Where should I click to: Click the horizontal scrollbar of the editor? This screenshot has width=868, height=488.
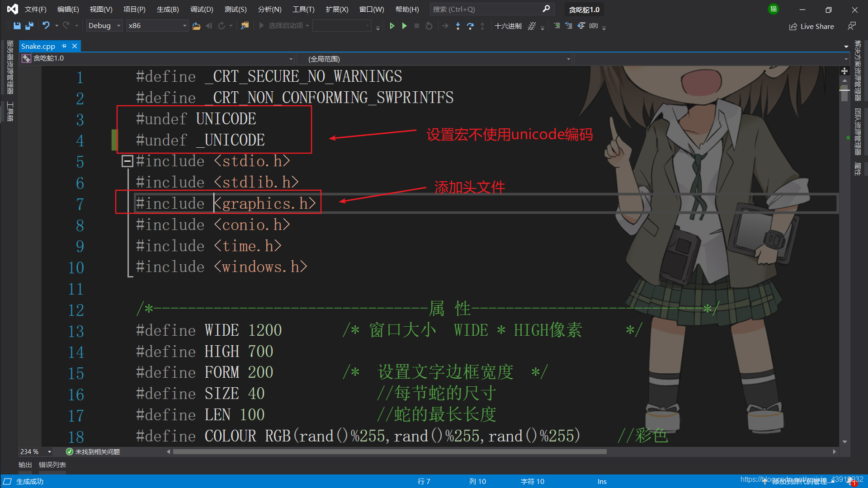click(x=390, y=451)
